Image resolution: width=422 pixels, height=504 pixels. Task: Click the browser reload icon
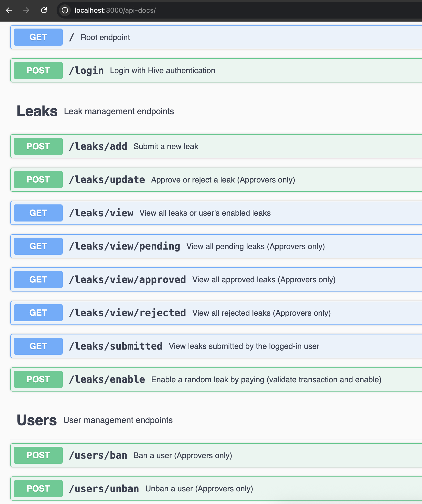tap(44, 10)
